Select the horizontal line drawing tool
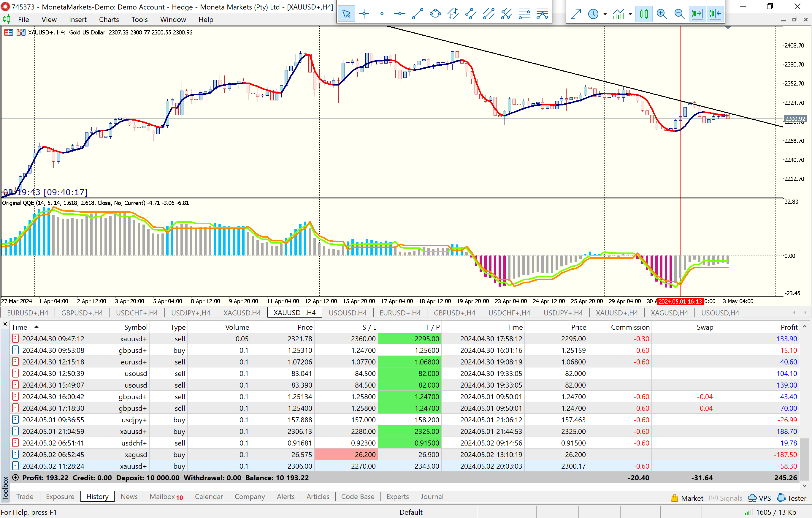The height and width of the screenshot is (518, 812). click(399, 14)
